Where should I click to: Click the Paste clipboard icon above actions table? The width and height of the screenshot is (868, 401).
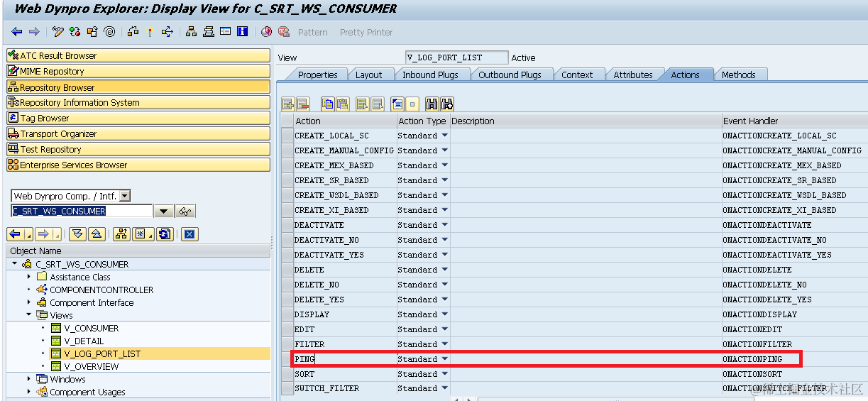point(342,104)
